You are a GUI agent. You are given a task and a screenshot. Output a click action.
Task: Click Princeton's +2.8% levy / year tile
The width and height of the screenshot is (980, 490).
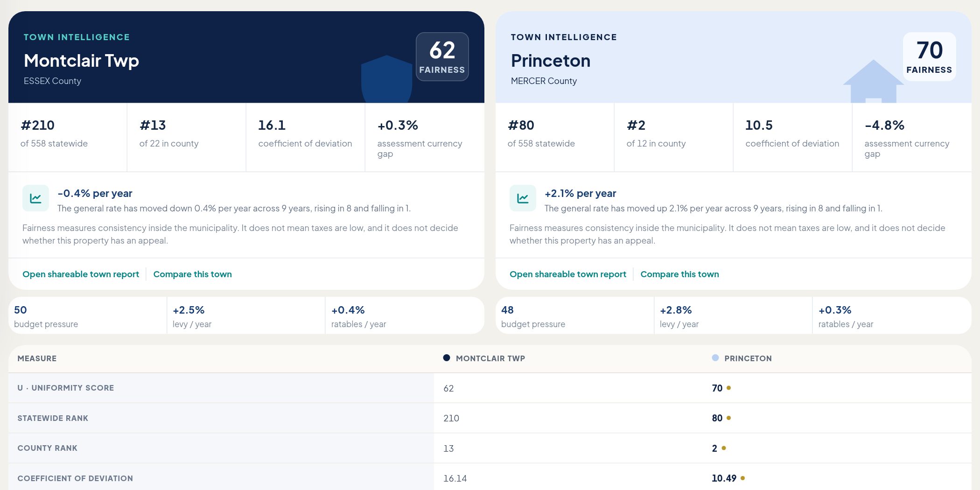[733, 315]
